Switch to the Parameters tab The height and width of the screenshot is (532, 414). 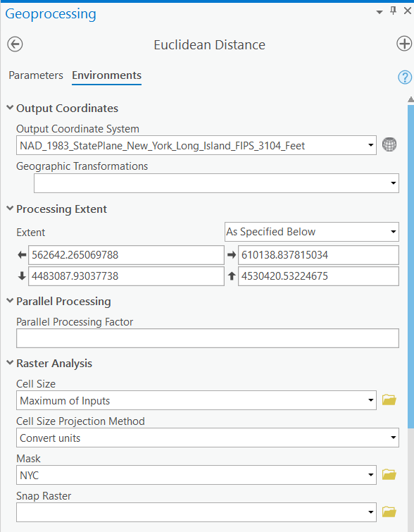(36, 75)
